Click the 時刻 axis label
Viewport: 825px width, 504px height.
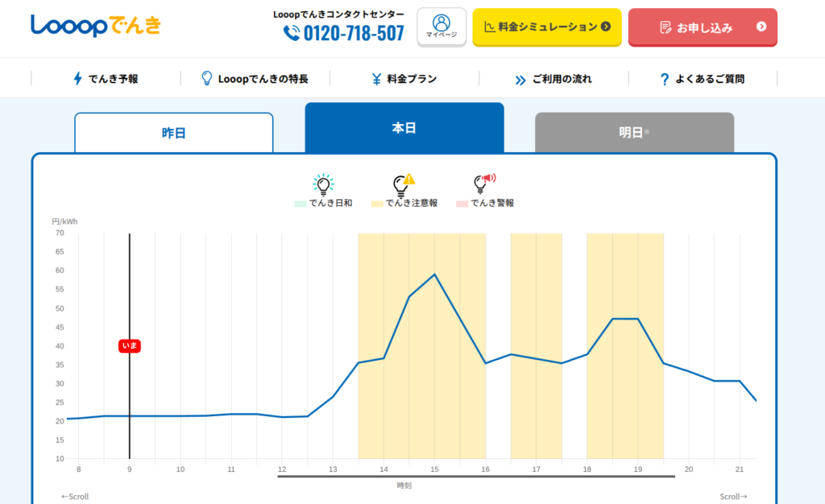click(404, 485)
